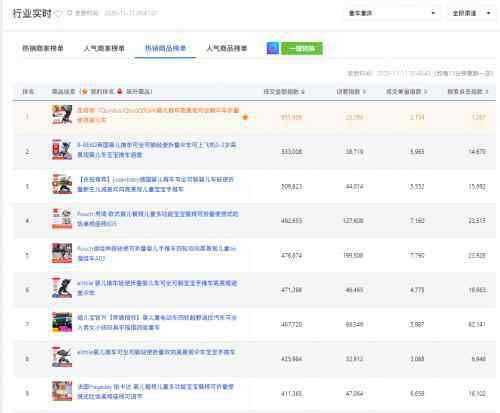Open the rank 2 product title link

coord(157,150)
